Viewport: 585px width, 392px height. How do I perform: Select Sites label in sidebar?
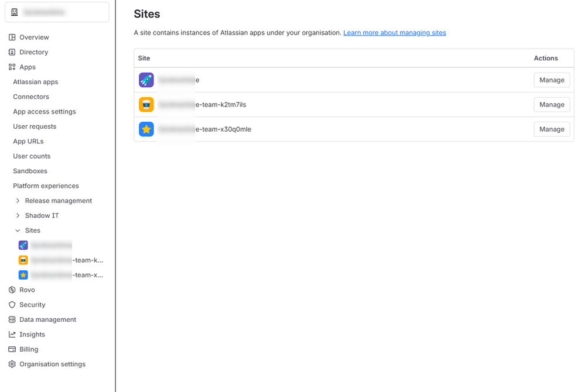tap(32, 231)
